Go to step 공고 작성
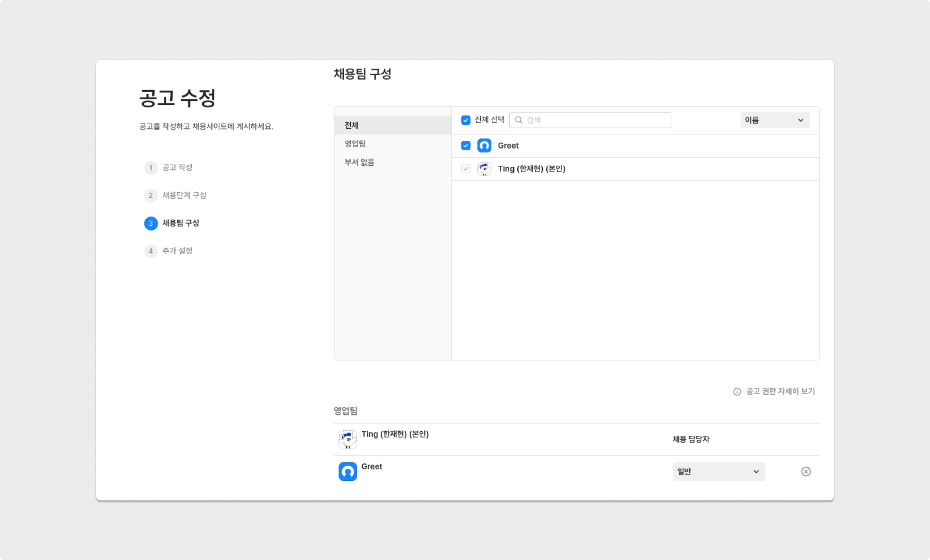The image size is (930, 560). 177,167
